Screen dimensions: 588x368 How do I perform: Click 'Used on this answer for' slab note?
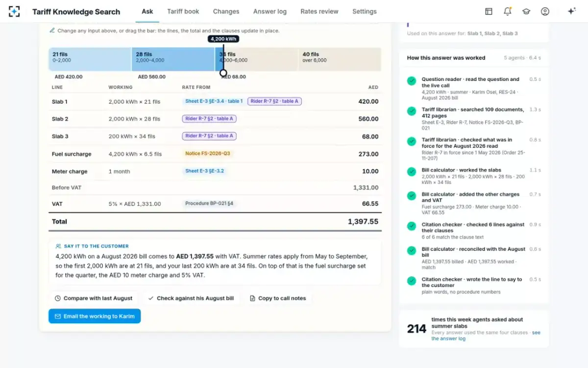[462, 33]
